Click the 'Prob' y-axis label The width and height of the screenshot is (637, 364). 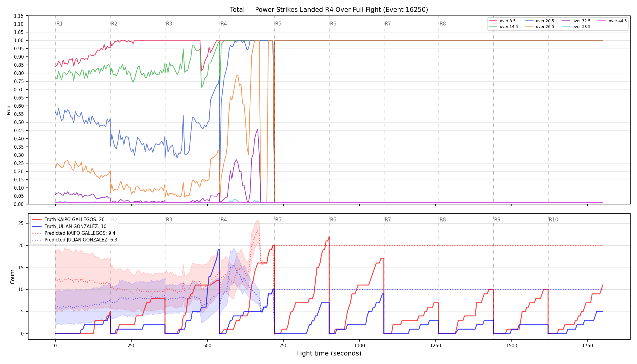(9, 110)
